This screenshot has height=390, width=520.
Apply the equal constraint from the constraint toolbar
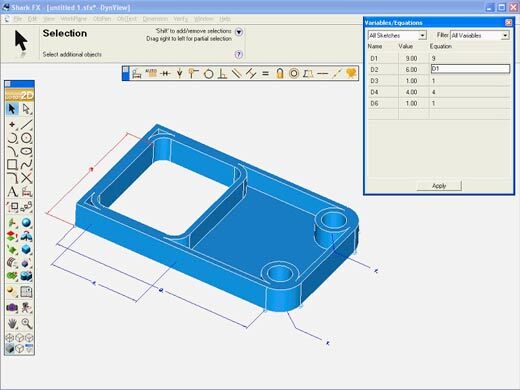pos(265,73)
